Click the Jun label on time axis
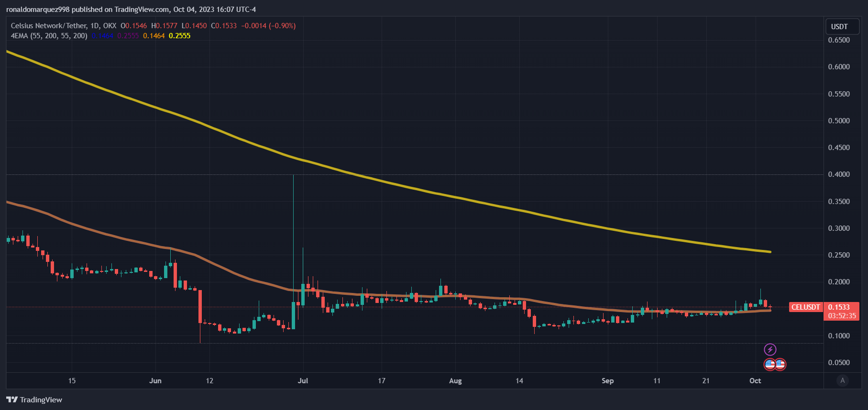Viewport: 868px width, 410px height. click(155, 381)
